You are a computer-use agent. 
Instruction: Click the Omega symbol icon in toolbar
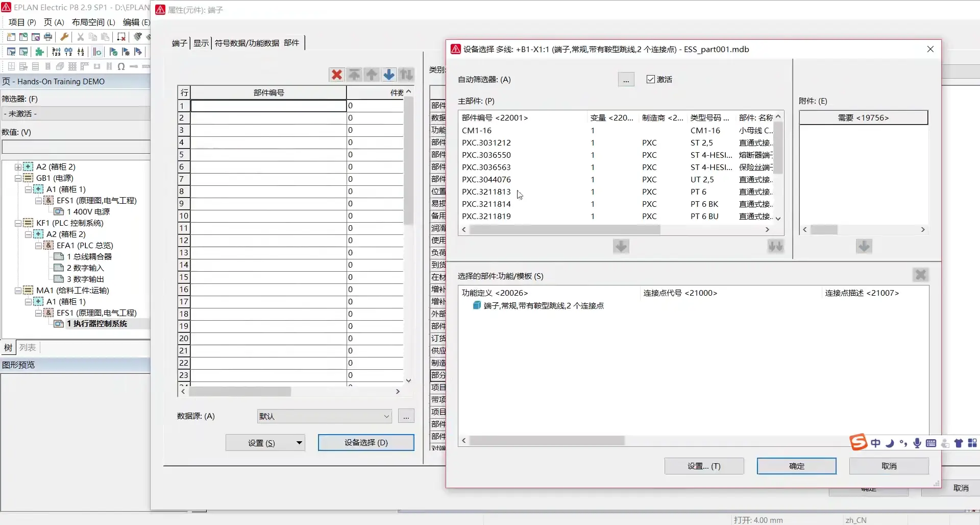tap(121, 66)
